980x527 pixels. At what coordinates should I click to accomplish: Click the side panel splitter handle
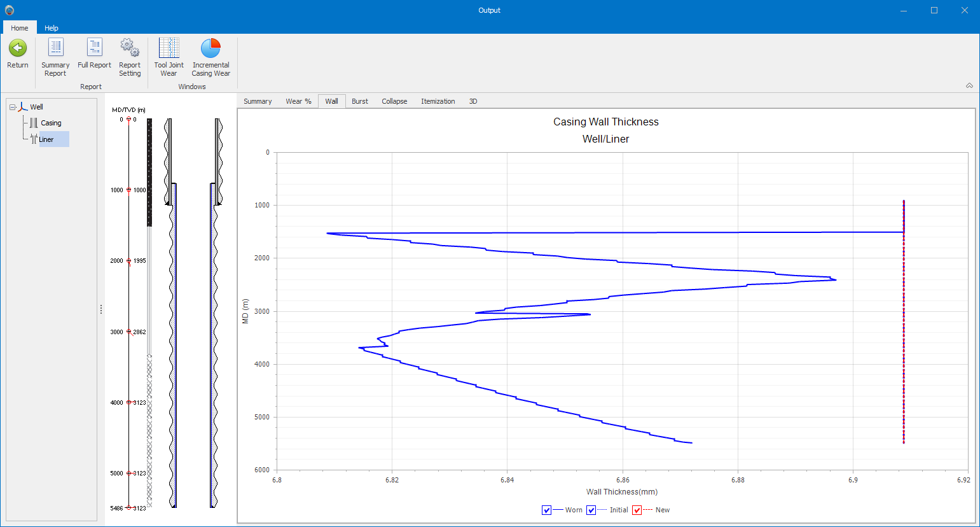(x=101, y=309)
